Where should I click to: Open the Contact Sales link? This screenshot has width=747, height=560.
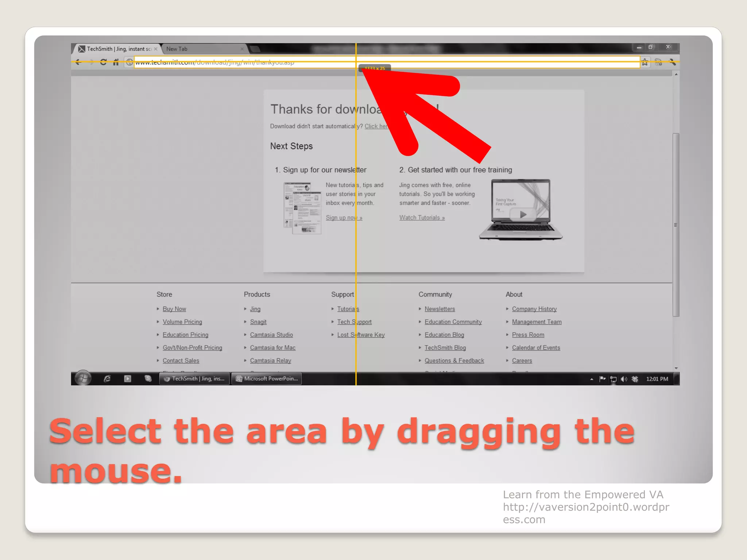click(x=181, y=361)
